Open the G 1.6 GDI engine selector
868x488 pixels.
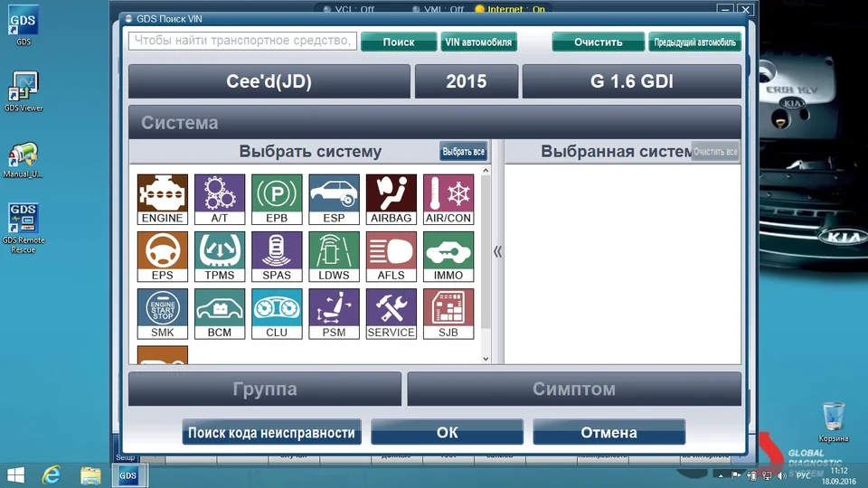(x=632, y=81)
